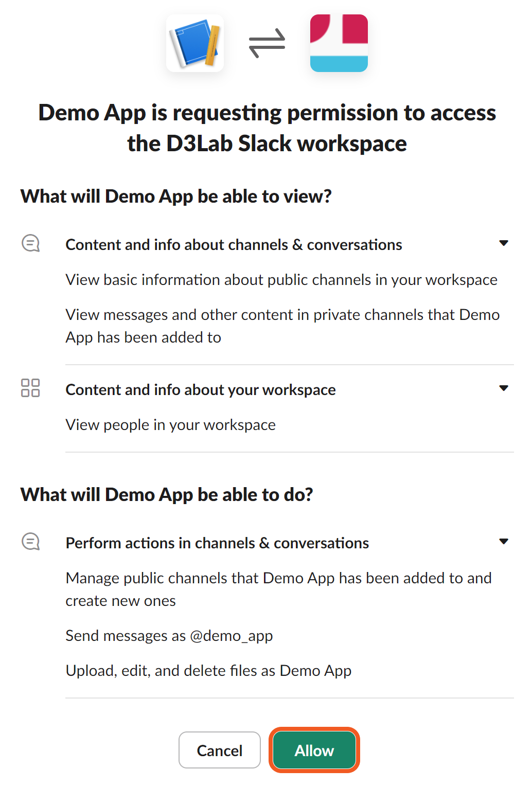Click the Demo App blueprint icon
The width and height of the screenshot is (532, 787).
tap(195, 43)
